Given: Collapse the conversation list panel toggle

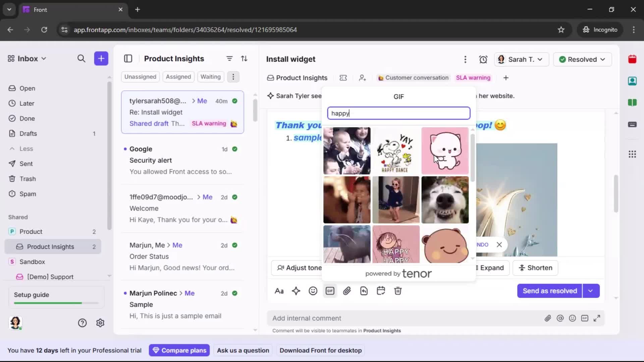Looking at the screenshot, I should 128,58.
